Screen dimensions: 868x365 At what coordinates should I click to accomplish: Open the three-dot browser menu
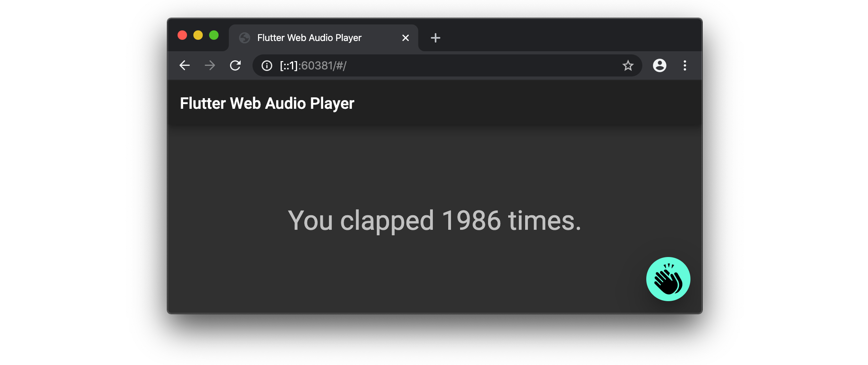pos(685,65)
